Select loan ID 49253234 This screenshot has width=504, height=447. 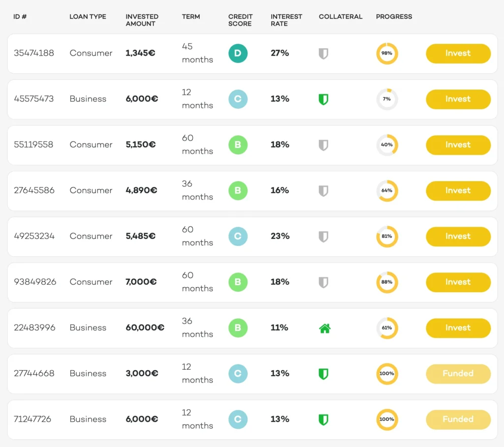[x=34, y=236]
